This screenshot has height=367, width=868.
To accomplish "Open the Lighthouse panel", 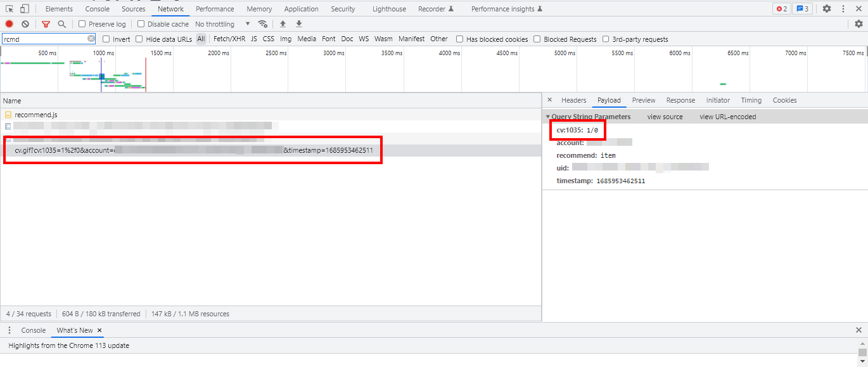I will (x=389, y=9).
